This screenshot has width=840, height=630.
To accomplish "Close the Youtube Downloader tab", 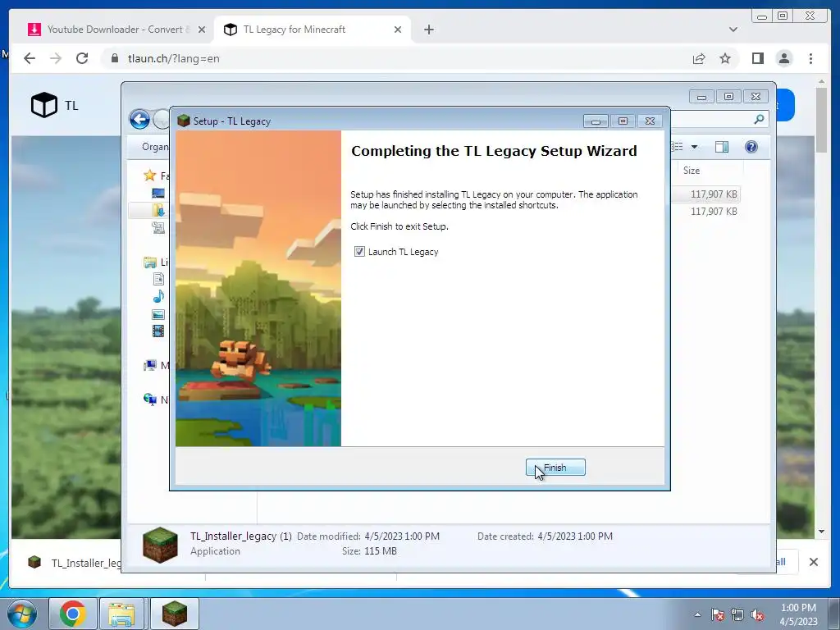I will click(202, 30).
